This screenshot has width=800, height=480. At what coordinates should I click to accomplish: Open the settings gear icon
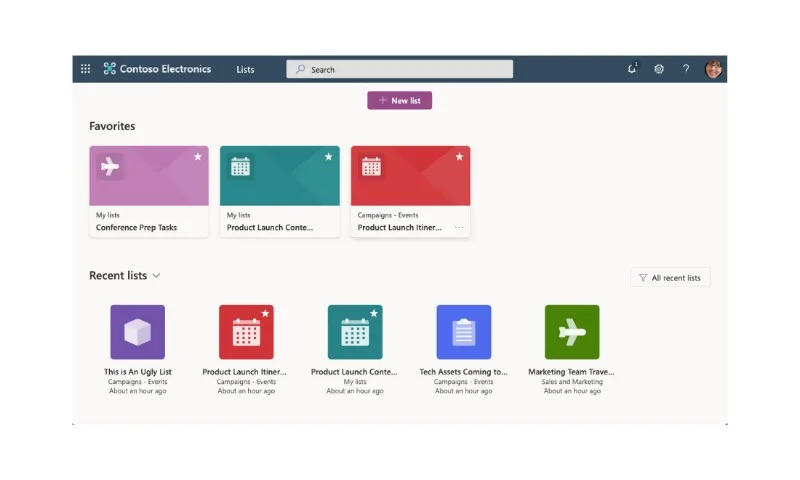pyautogui.click(x=659, y=69)
